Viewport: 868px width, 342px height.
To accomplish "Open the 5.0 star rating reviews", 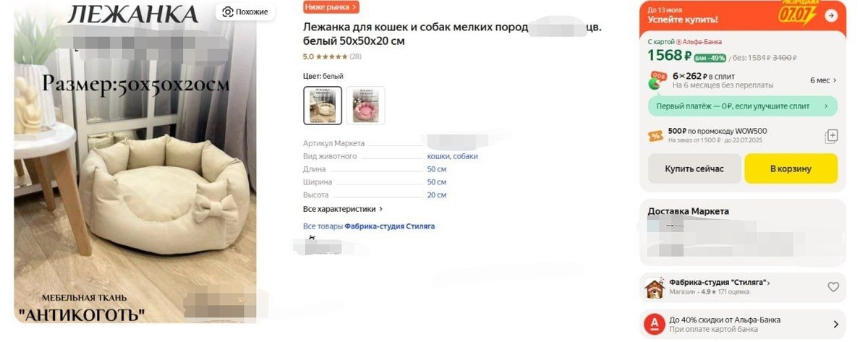I will coord(332,56).
